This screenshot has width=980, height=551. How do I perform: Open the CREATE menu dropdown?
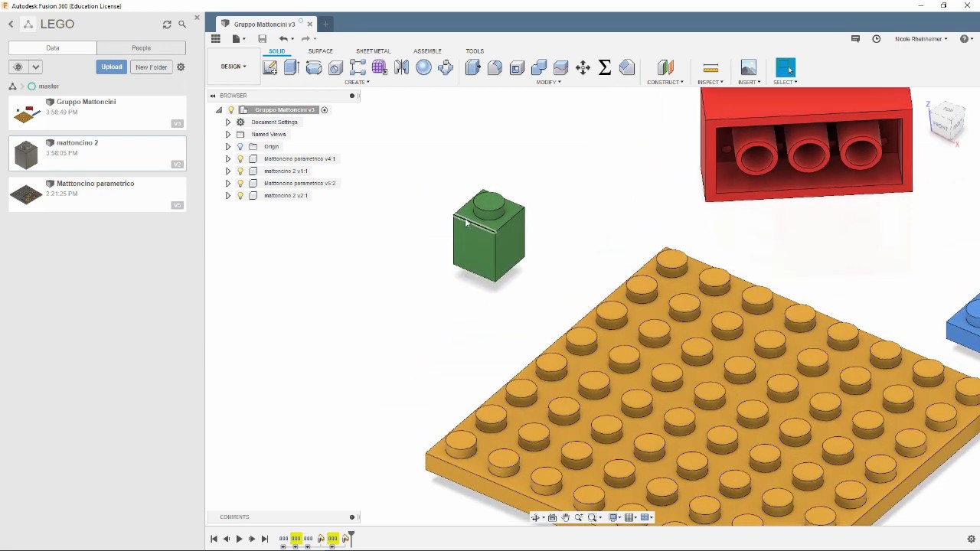tap(357, 82)
